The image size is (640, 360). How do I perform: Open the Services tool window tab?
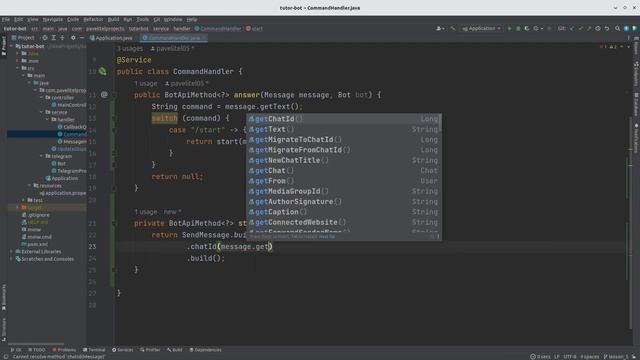pyautogui.click(x=122, y=350)
